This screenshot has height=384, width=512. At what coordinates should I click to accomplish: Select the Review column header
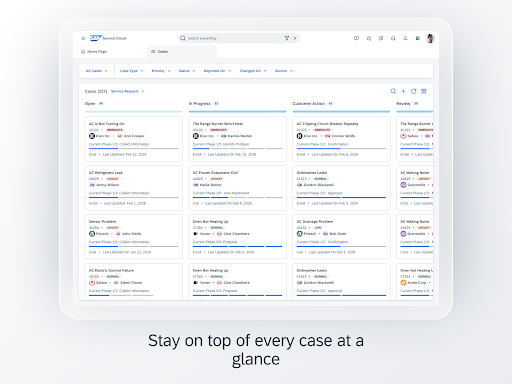403,103
